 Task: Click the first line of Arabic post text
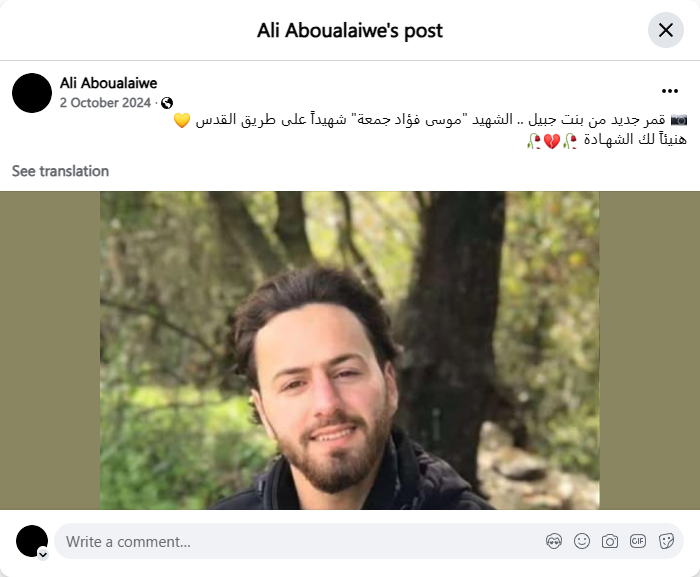[430, 120]
